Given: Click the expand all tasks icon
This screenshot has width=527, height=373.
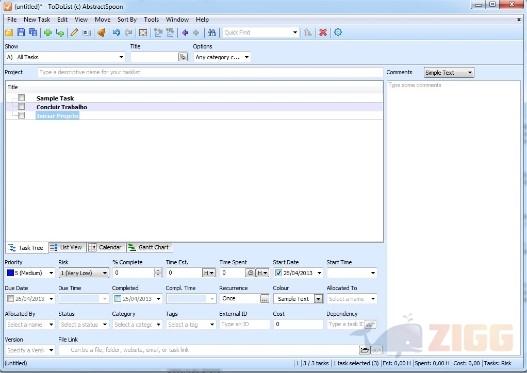Looking at the screenshot, I should [158, 33].
